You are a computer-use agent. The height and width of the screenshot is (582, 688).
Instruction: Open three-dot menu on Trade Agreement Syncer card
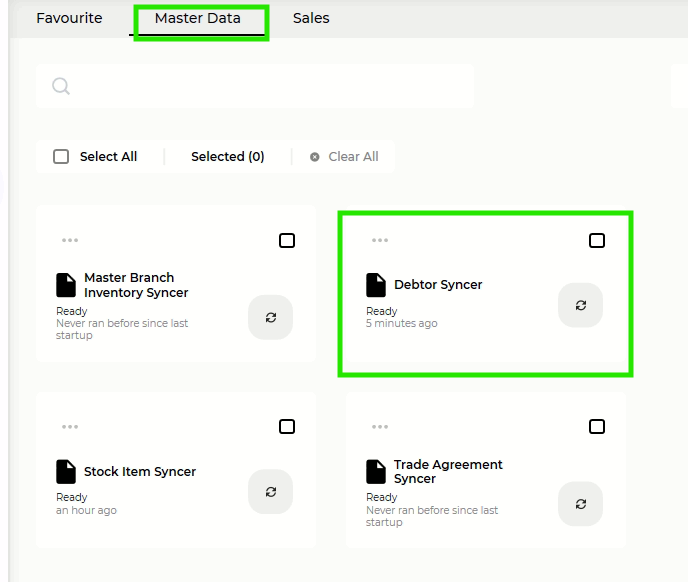coord(380,427)
